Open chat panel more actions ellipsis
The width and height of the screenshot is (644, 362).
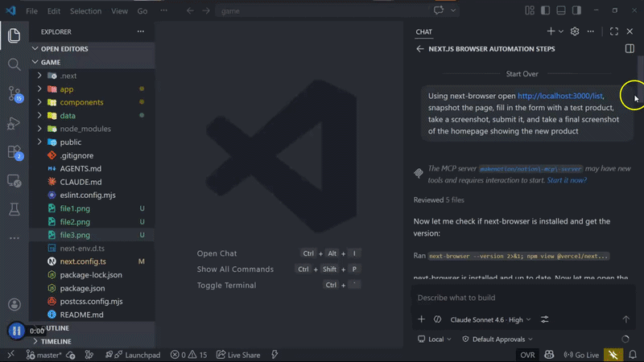coord(591,31)
